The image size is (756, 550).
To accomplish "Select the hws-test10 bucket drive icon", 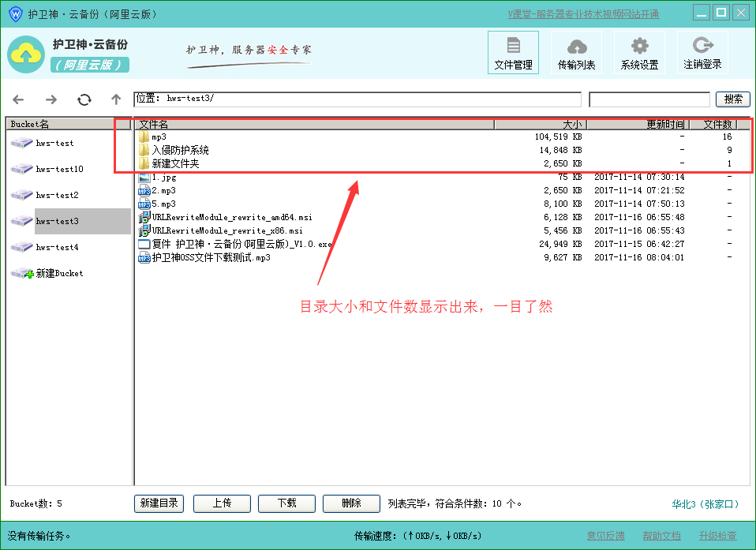I will (21, 169).
